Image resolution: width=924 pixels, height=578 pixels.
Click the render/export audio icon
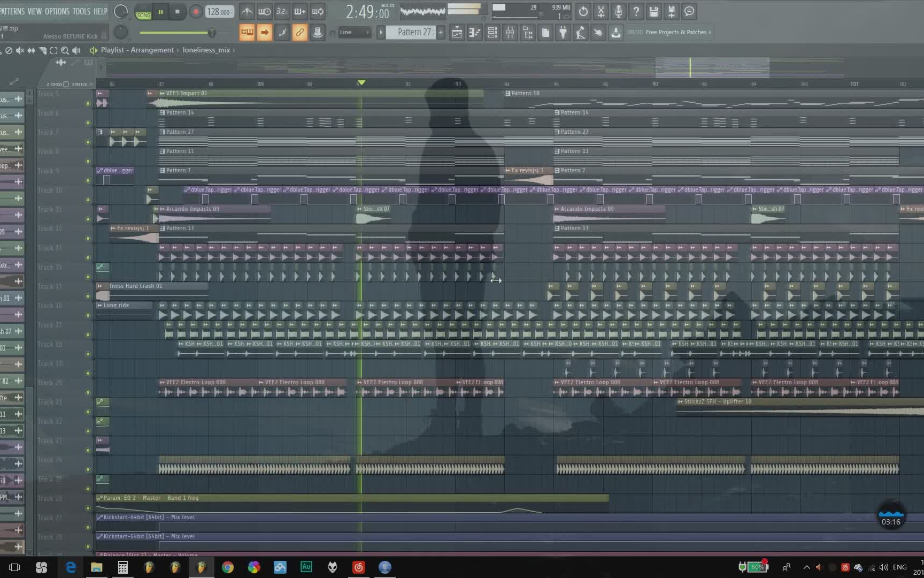tap(672, 11)
